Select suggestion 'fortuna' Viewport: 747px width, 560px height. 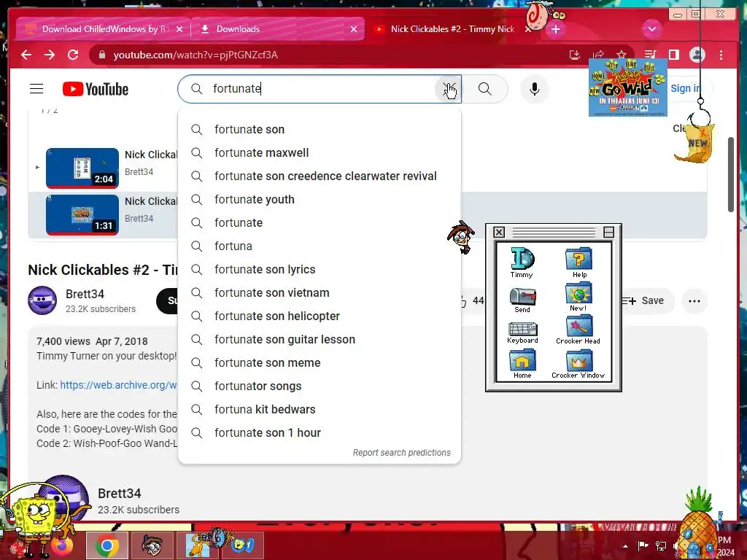(x=320, y=246)
